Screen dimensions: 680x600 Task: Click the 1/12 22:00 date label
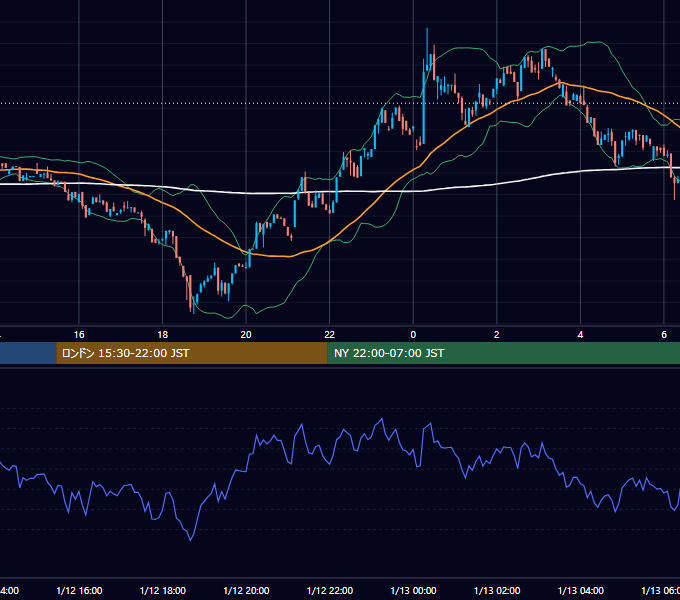point(330,591)
